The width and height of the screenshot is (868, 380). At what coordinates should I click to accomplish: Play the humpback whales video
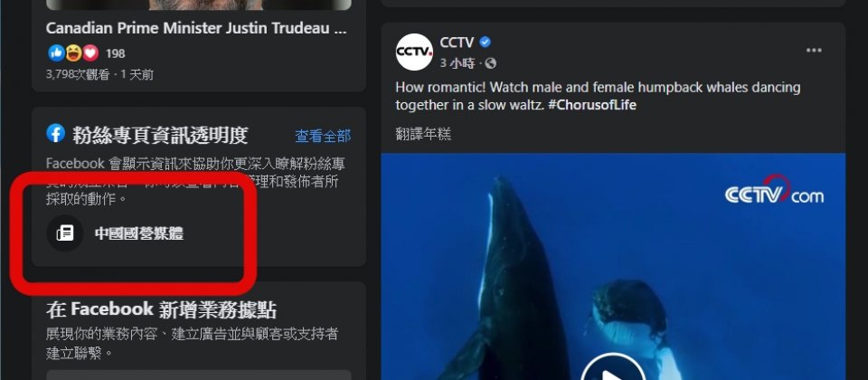(613, 370)
